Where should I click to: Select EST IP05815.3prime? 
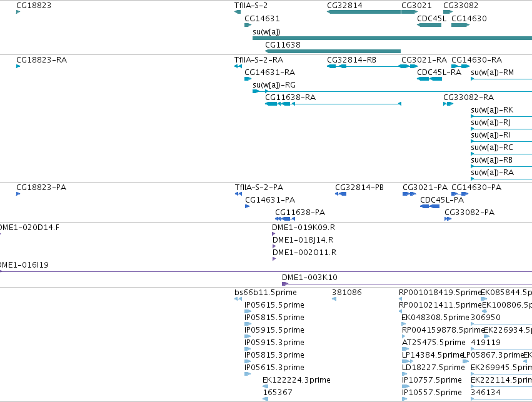[274, 355]
